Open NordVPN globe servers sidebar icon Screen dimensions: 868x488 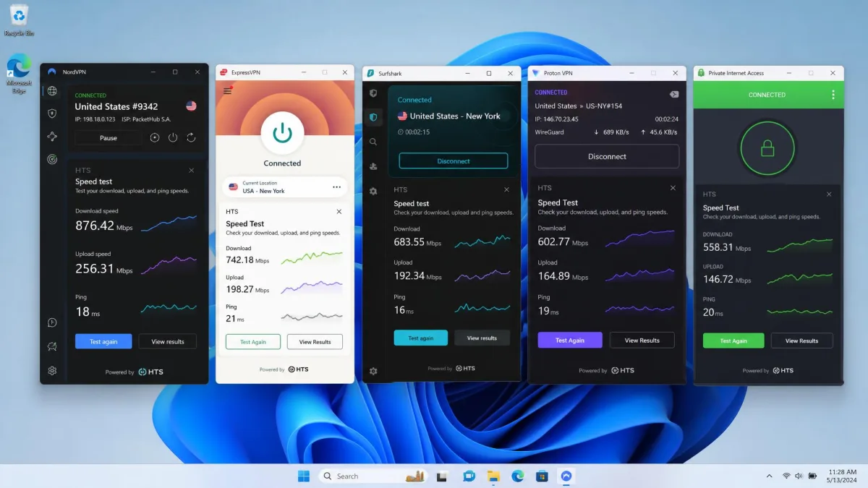pos(52,91)
